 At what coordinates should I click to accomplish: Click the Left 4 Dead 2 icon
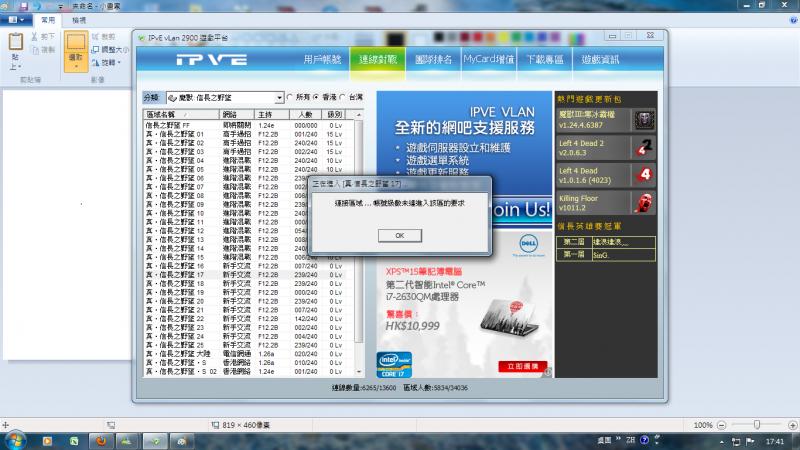tap(645, 148)
